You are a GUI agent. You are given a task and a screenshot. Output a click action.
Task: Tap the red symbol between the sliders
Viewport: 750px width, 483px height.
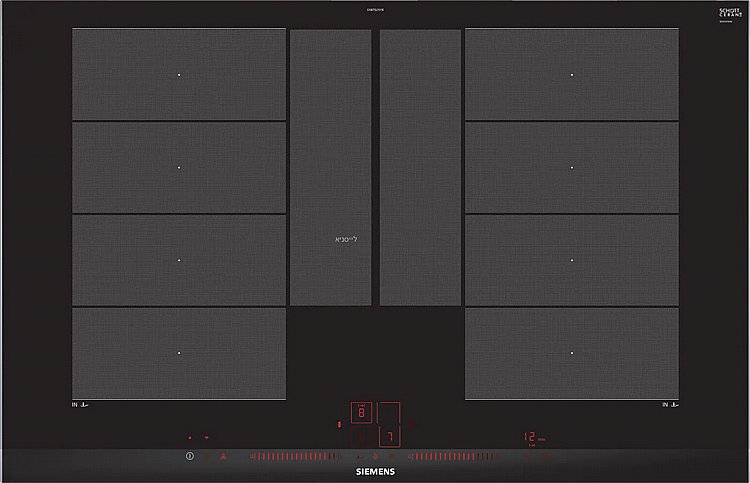pos(375,456)
